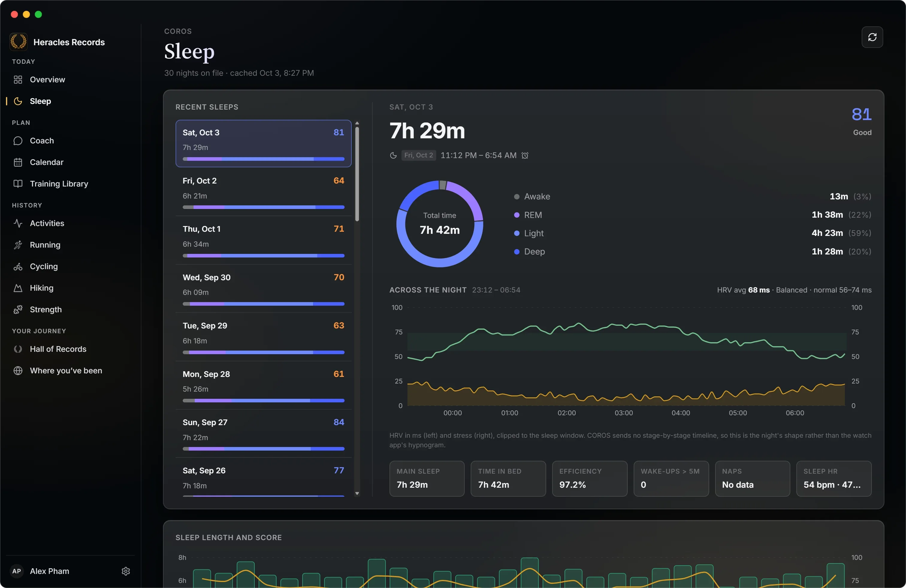Click the Sat, Oct 3 sleep stage bar

click(263, 159)
